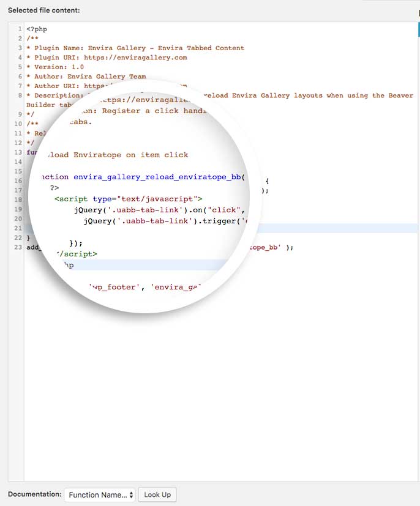420x506 pixels.
Task: Click the Look Up button
Action: click(157, 495)
